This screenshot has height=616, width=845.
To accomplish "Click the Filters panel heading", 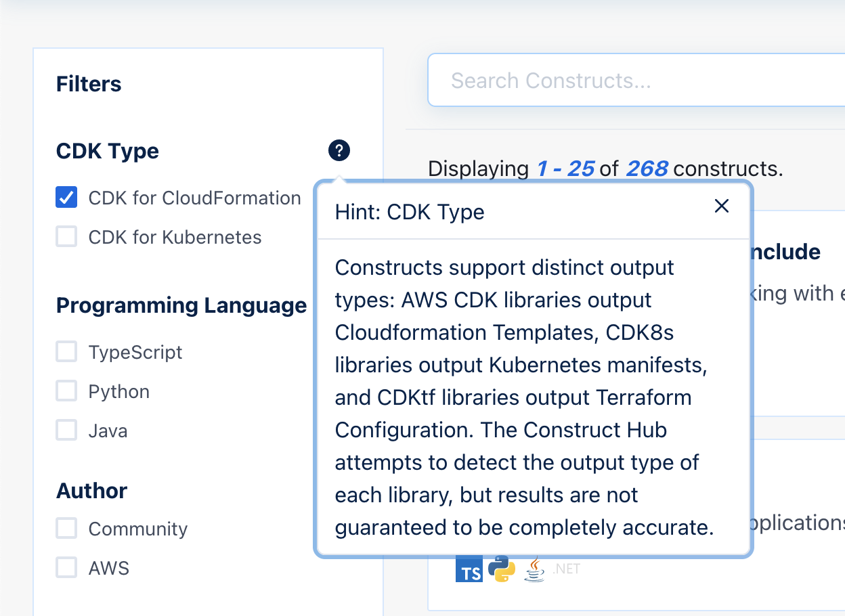I will click(88, 84).
